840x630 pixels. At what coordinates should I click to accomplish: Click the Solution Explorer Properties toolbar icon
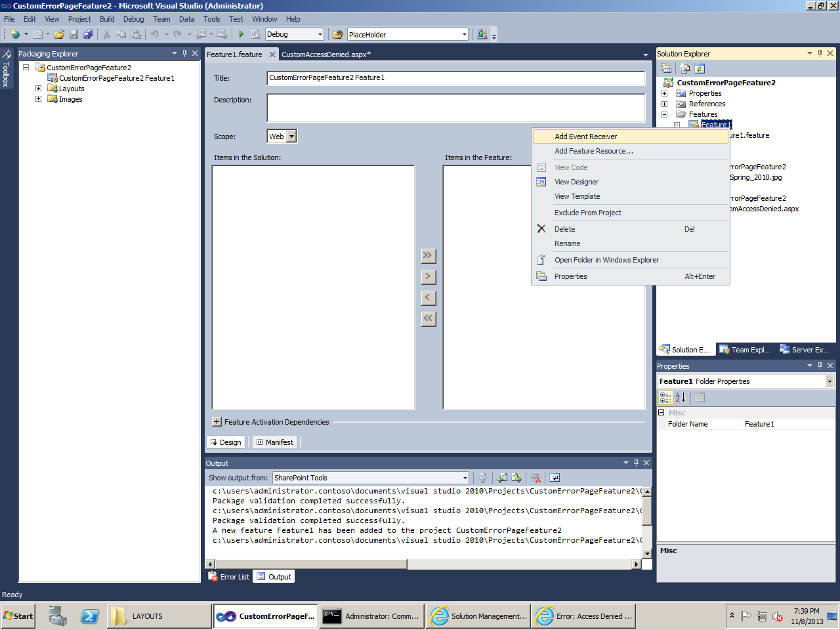tap(666, 68)
